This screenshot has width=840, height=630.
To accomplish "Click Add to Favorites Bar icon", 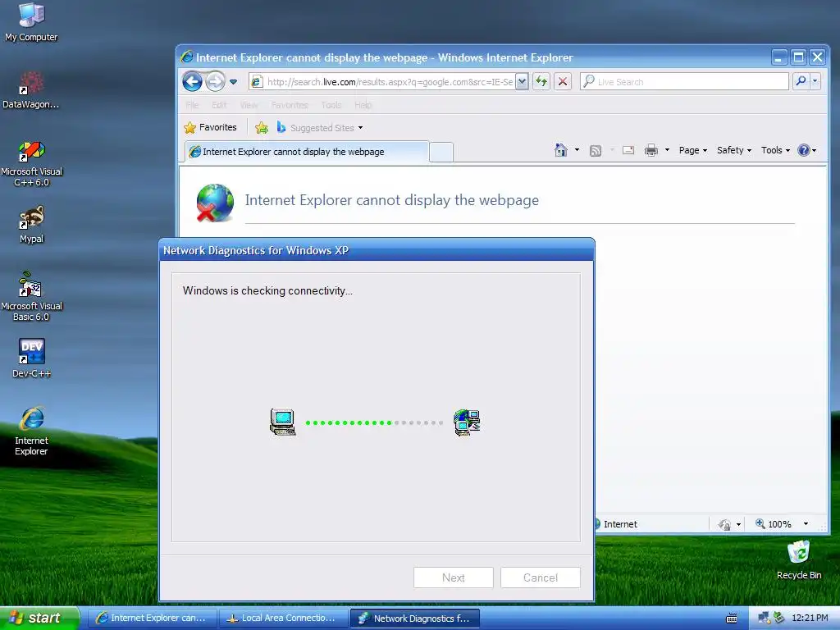I will tap(262, 127).
